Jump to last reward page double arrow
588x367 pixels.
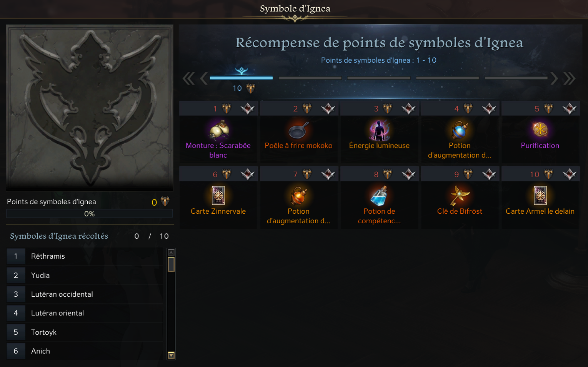(570, 78)
